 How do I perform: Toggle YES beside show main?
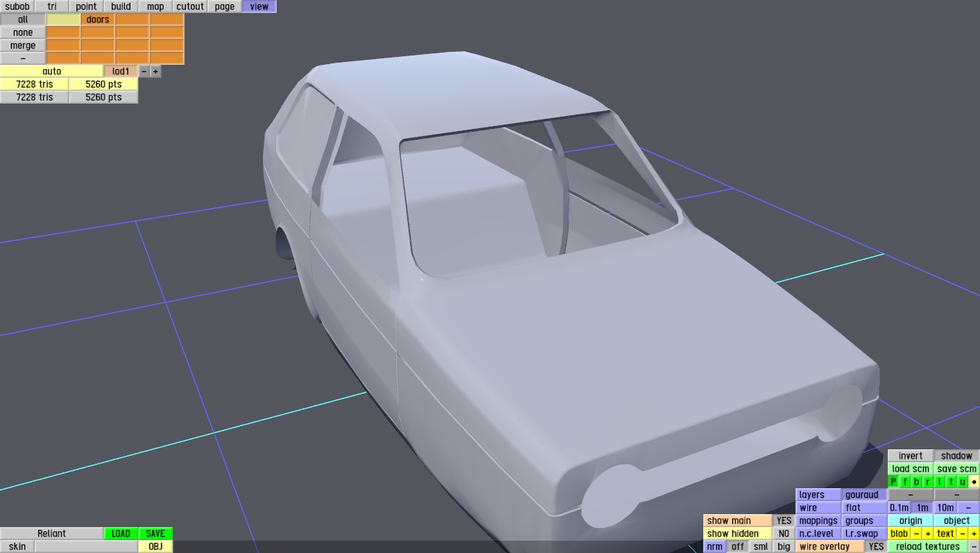point(784,521)
